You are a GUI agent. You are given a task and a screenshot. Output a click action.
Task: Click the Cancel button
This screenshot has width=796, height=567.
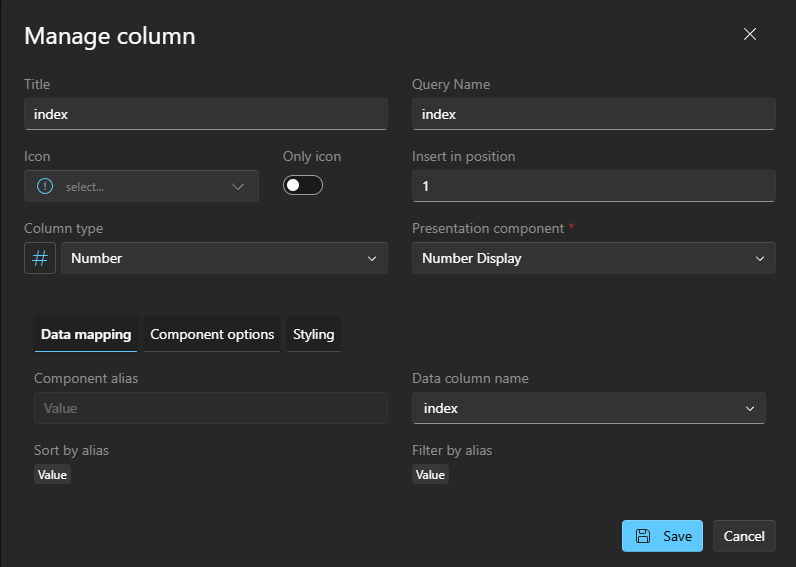coord(744,536)
